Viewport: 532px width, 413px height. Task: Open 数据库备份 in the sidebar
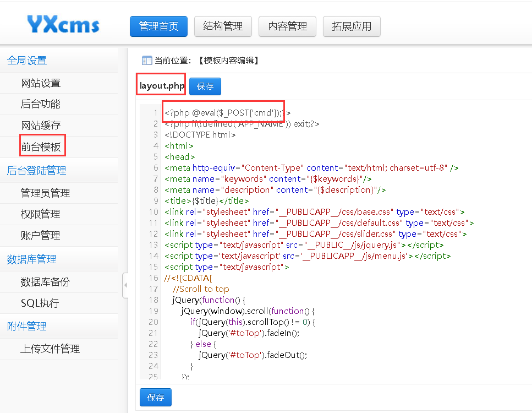[45, 282]
